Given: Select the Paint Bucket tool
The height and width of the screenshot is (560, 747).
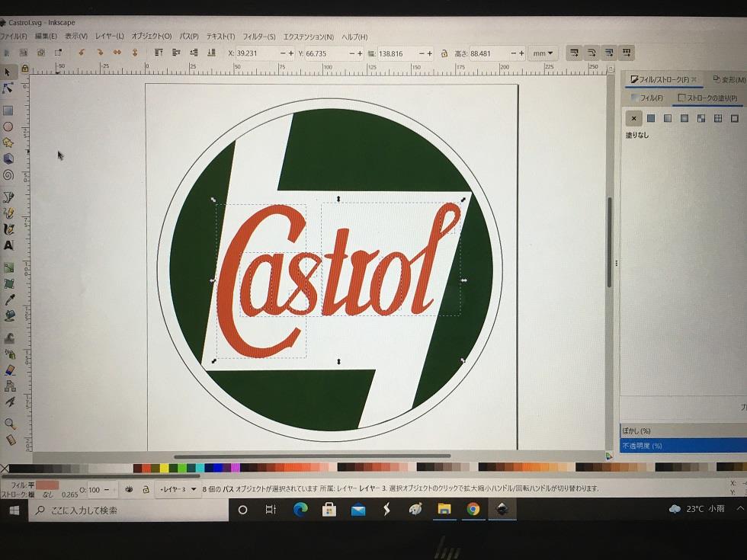Looking at the screenshot, I should (x=9, y=315).
